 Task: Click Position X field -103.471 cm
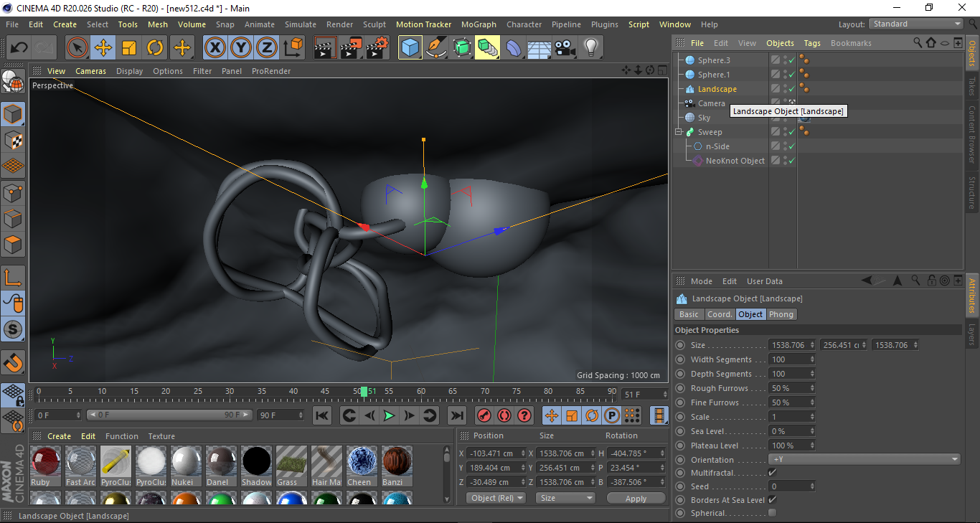(x=495, y=453)
